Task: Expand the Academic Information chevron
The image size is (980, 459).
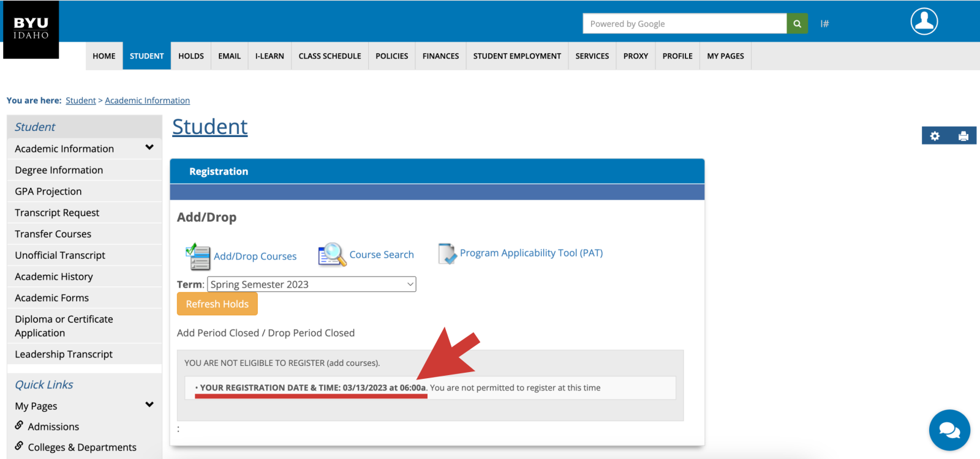Action: pyautogui.click(x=149, y=147)
